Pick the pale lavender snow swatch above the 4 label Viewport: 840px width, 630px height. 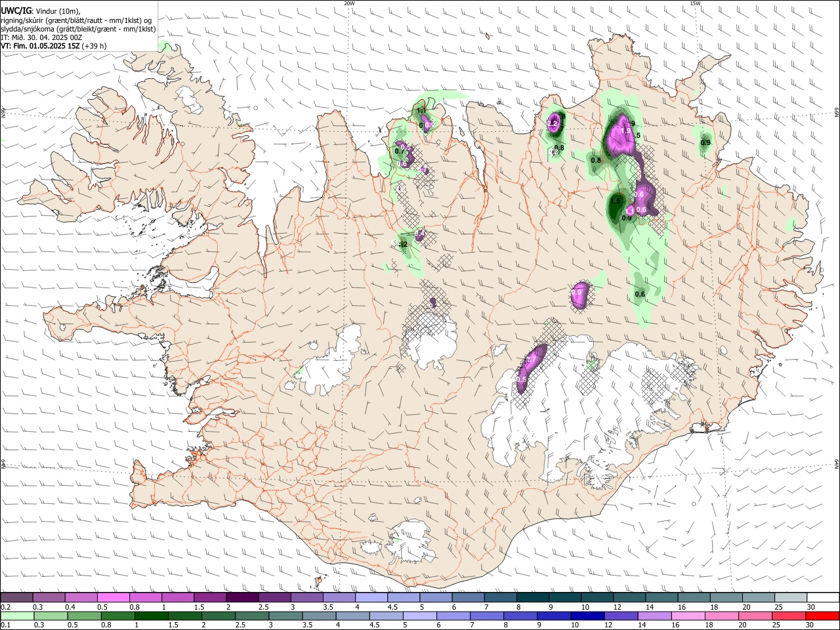[x=371, y=598]
